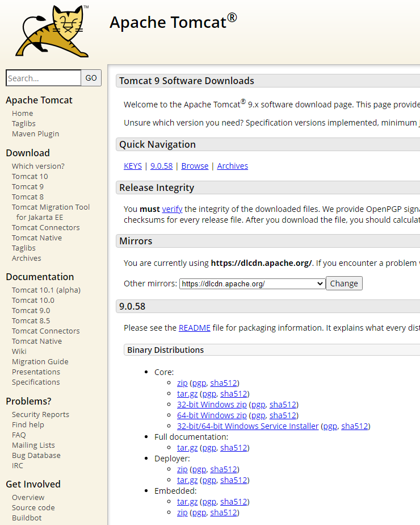Open sha512 for 32-bit Windows zip
Viewport: 420px width, 525px height.
pyautogui.click(x=283, y=405)
